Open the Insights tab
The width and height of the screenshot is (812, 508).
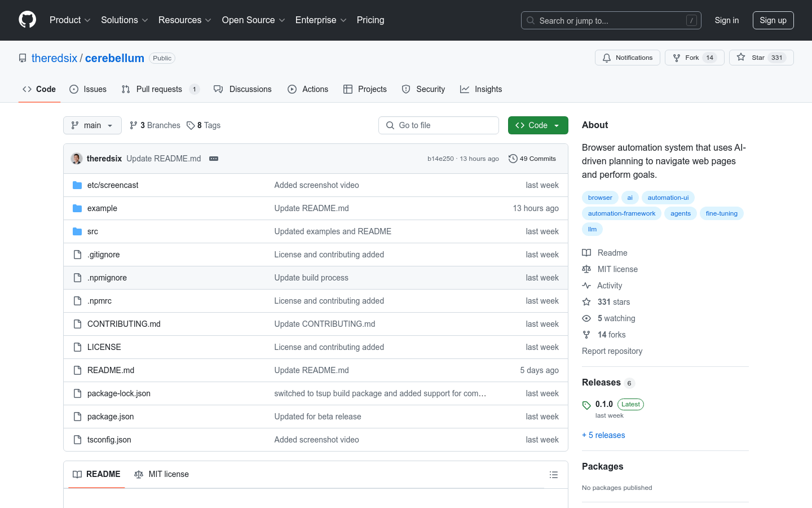[481, 89]
